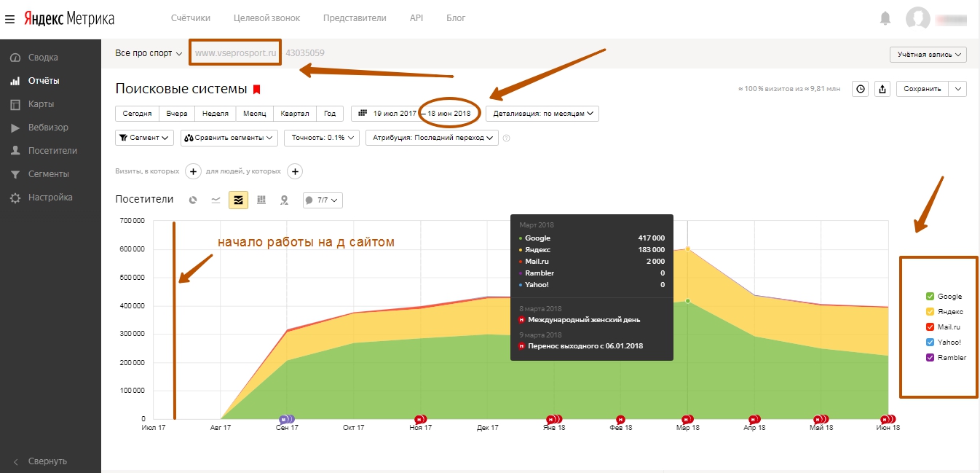Image resolution: width=980 pixels, height=473 pixels.
Task: Open the 7/7 annotations dropdown
Action: [x=323, y=200]
